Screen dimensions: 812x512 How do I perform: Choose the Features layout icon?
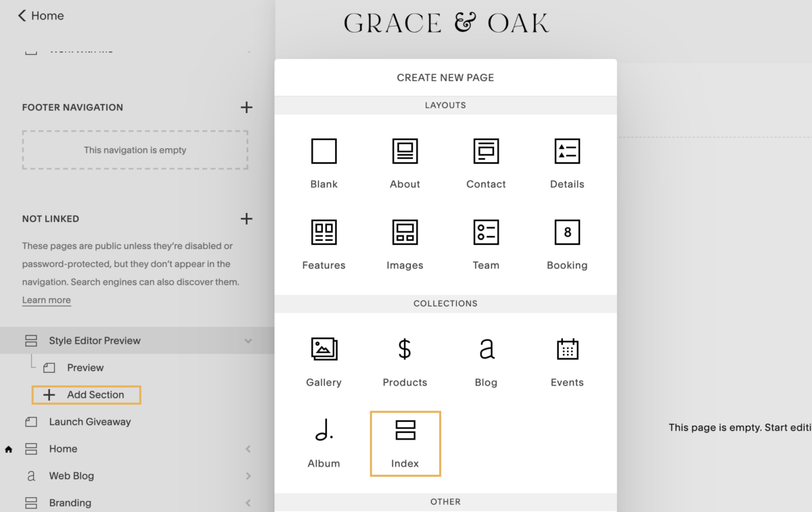[x=323, y=233]
